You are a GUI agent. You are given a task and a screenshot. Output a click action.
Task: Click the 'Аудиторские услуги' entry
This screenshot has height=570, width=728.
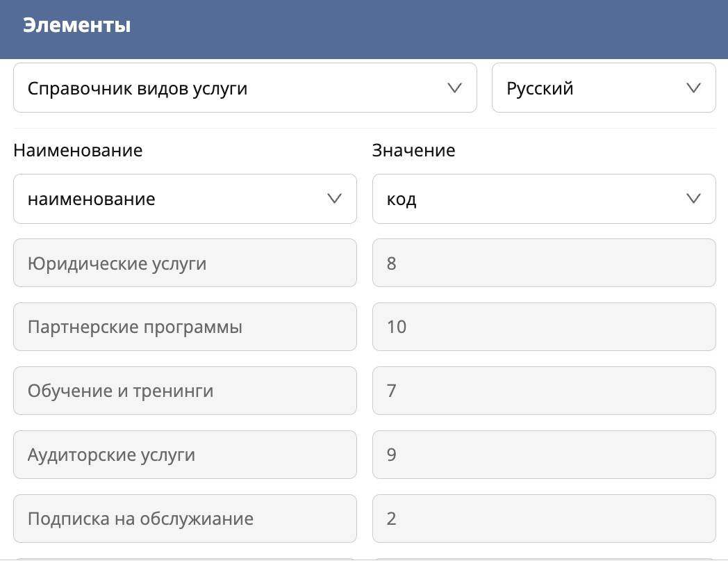(x=184, y=455)
